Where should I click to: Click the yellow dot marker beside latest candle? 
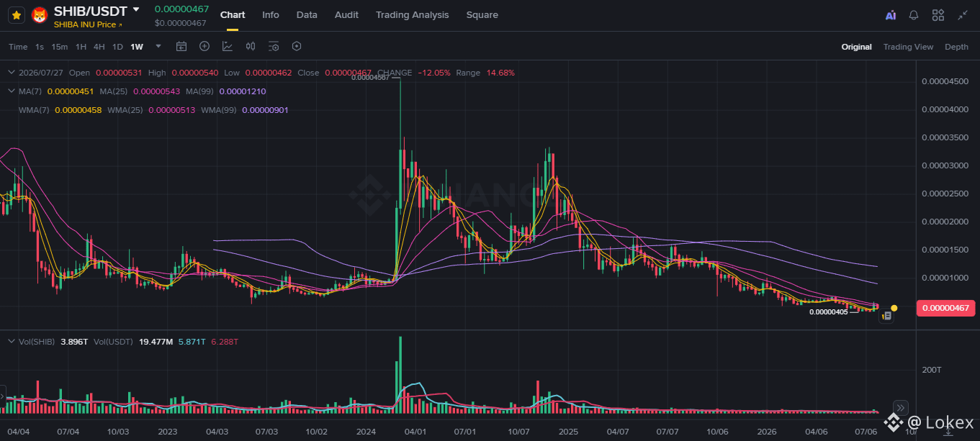coord(894,308)
